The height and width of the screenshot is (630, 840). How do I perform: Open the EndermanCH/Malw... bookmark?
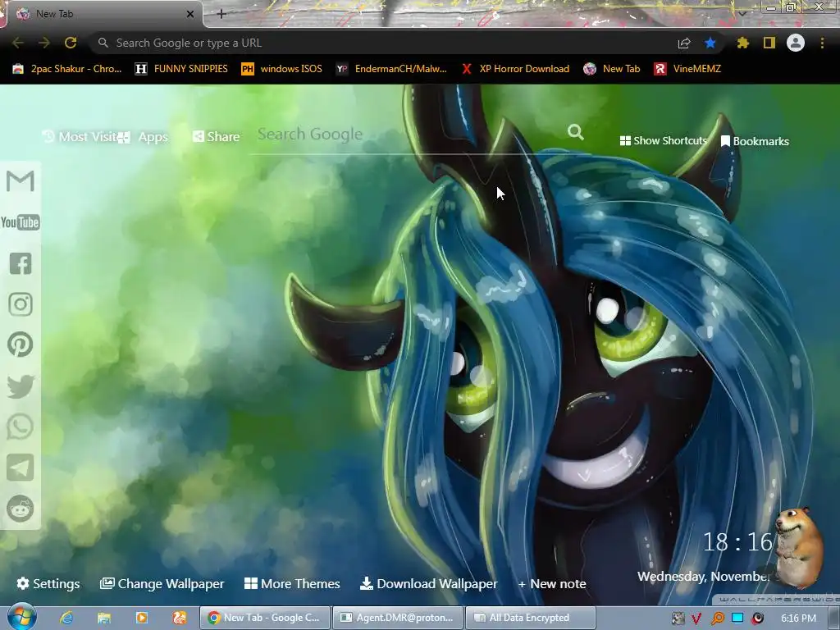391,69
